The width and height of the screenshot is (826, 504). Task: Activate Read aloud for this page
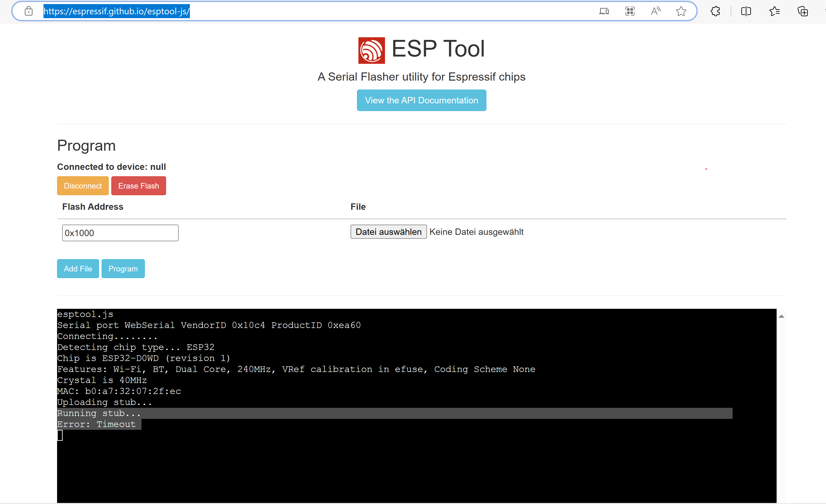655,11
